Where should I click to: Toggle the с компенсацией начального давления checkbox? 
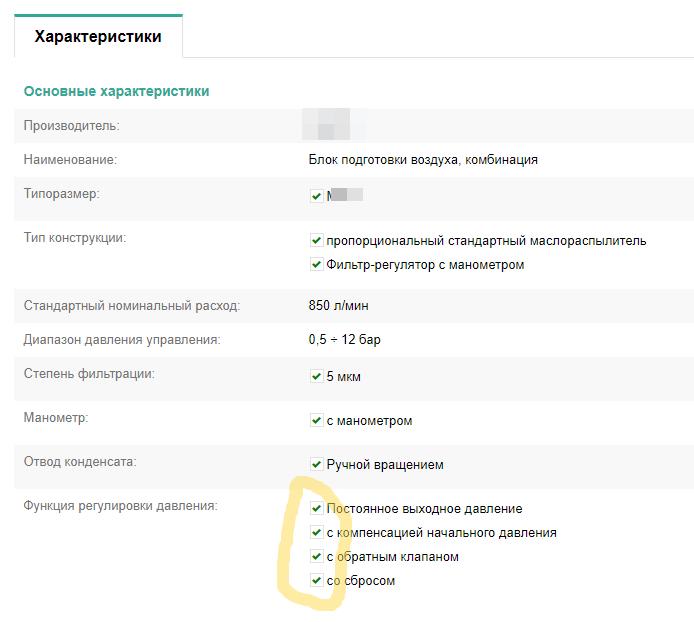[x=316, y=532]
